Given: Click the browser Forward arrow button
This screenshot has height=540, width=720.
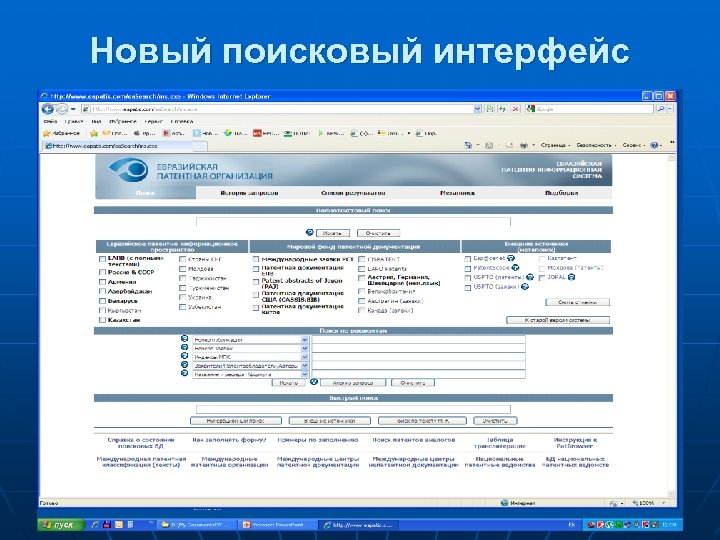Looking at the screenshot, I should pos(62,109).
